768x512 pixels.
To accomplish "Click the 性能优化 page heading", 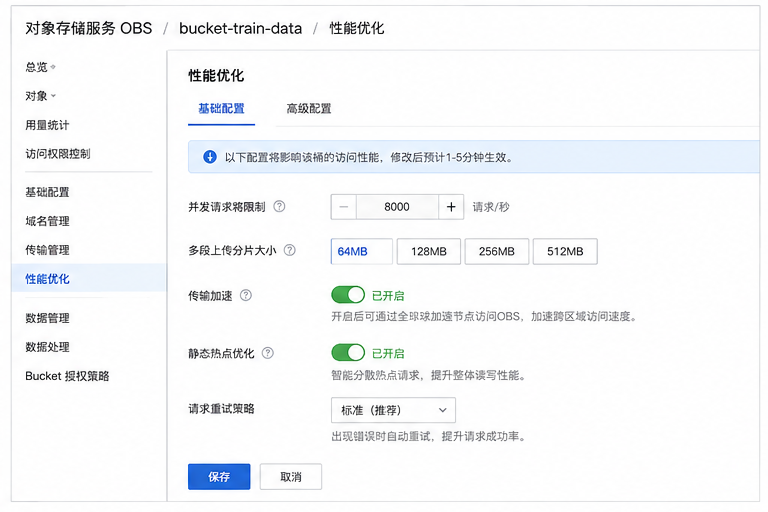I will 216,75.
